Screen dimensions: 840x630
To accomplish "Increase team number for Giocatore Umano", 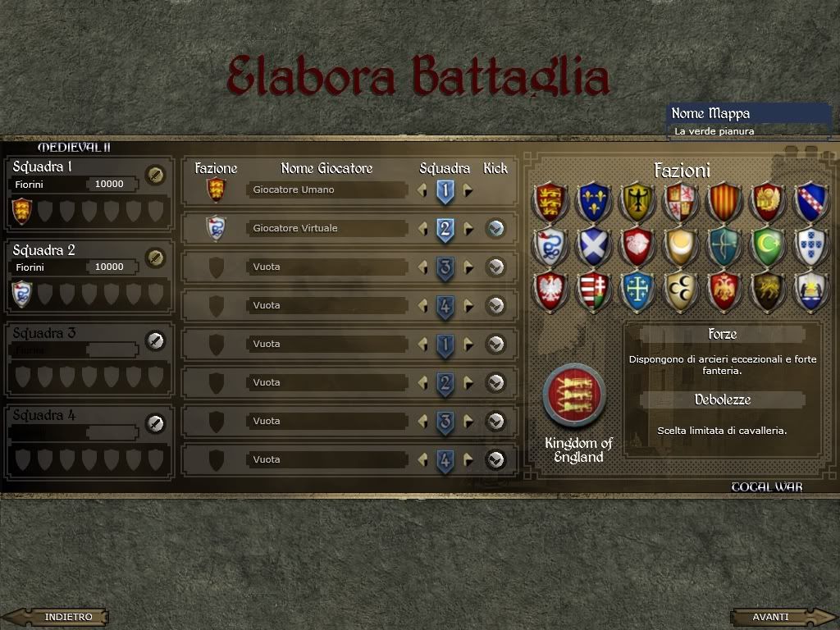I will [x=468, y=190].
